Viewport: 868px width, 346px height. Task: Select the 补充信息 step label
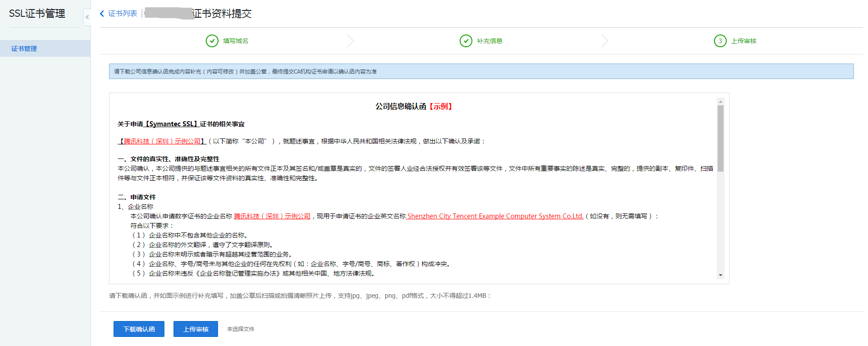pos(489,41)
